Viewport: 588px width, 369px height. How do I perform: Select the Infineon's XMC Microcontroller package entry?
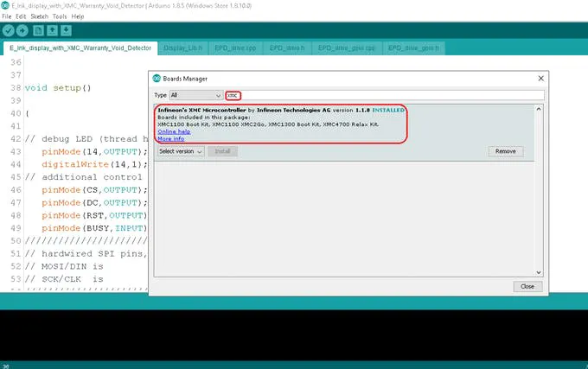pyautogui.click(x=344, y=132)
